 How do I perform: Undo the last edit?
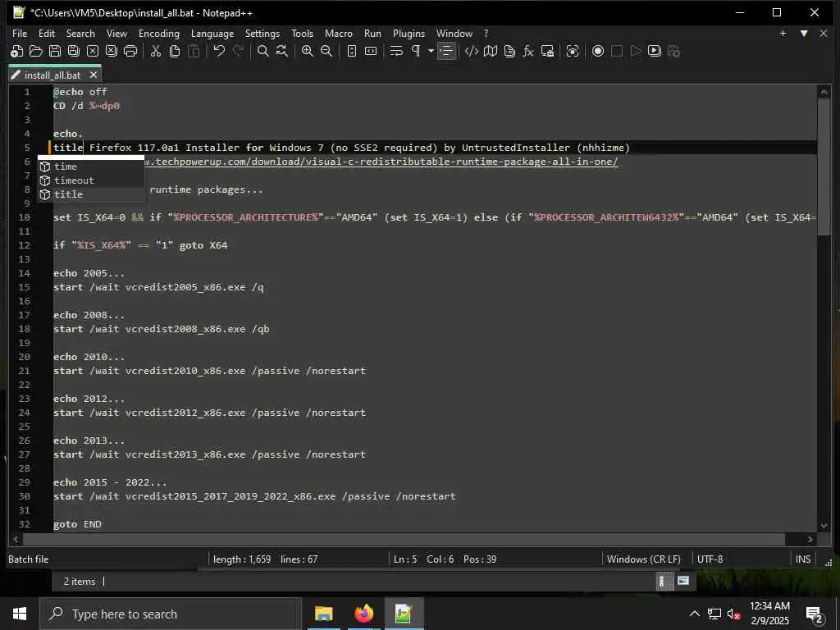[219, 51]
